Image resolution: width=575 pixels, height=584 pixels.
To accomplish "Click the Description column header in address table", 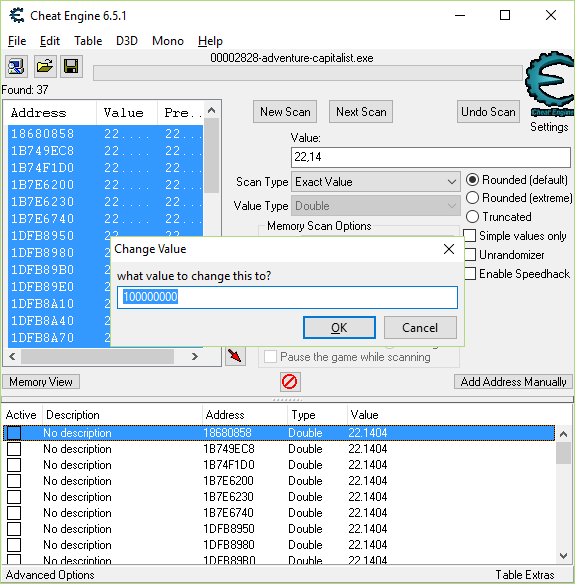I will (x=122, y=415).
